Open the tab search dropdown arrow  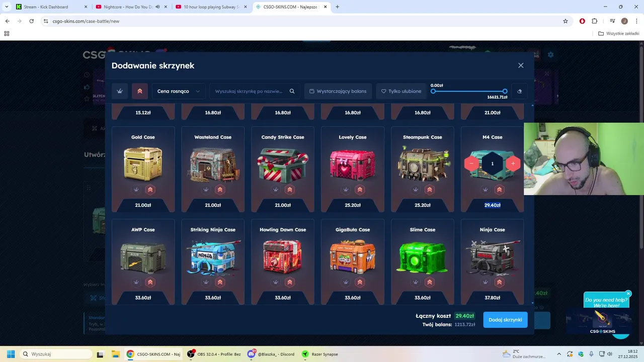pos(7,7)
